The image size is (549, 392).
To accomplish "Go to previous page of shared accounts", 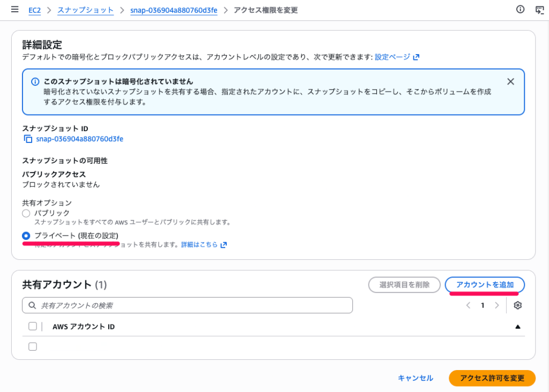I will click(x=468, y=305).
